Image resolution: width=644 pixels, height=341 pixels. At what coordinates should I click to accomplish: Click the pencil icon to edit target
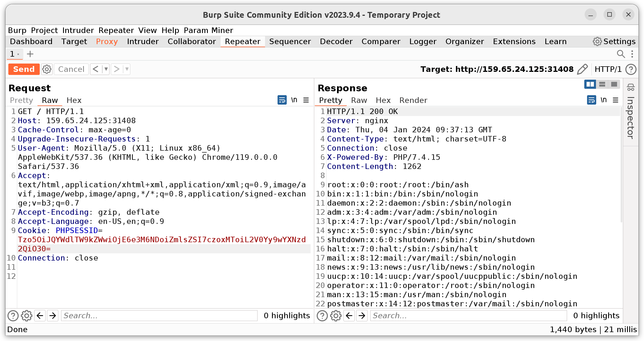coord(582,69)
